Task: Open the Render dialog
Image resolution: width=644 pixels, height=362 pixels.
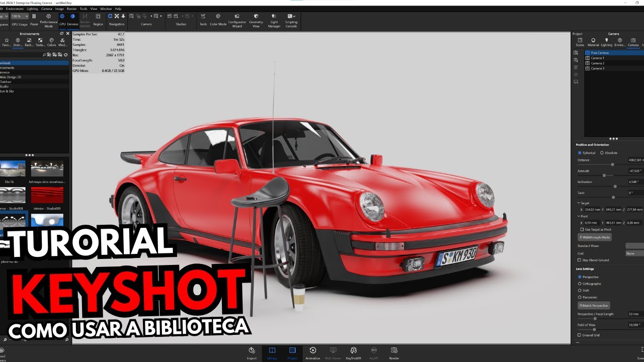Action: 394,353
